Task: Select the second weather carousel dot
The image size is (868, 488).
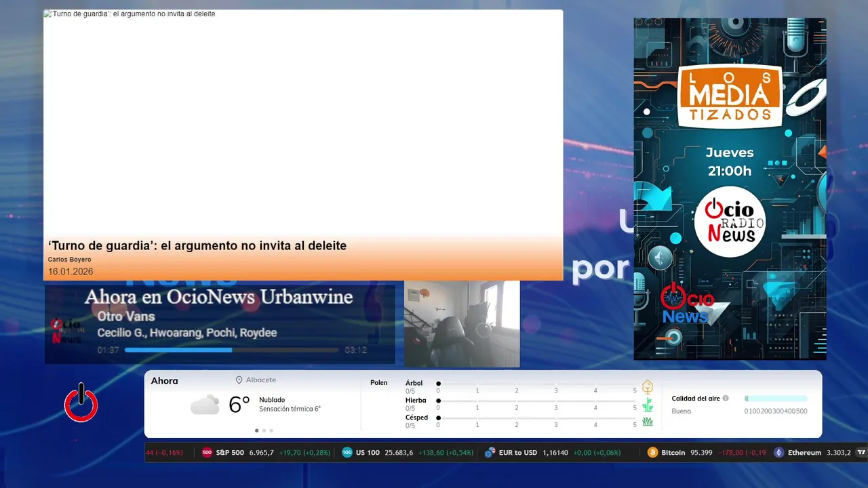Action: click(x=264, y=430)
